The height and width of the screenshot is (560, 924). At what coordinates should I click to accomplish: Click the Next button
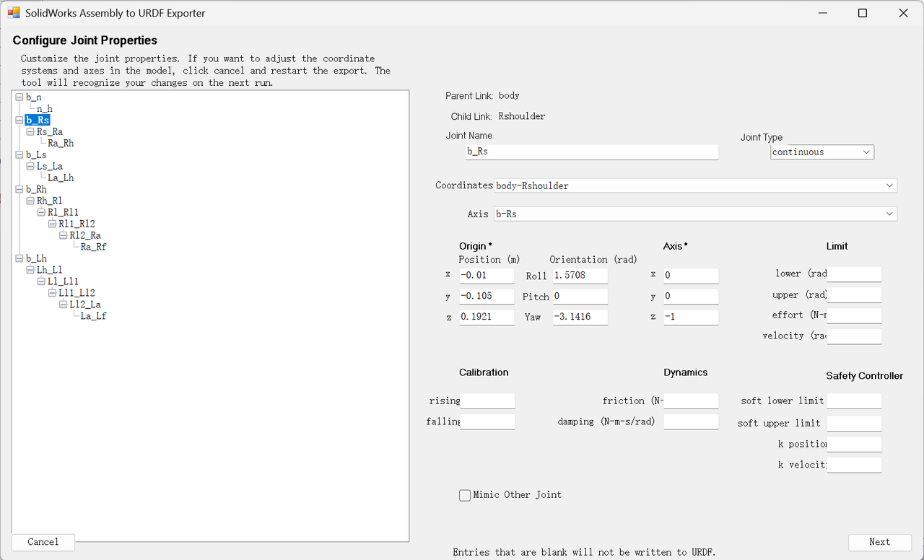point(879,542)
